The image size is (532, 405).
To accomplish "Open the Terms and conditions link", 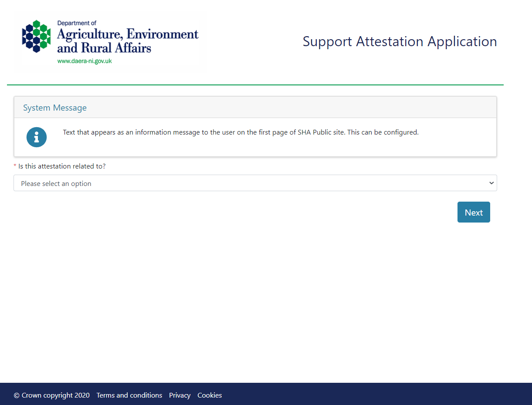I will 129,395.
